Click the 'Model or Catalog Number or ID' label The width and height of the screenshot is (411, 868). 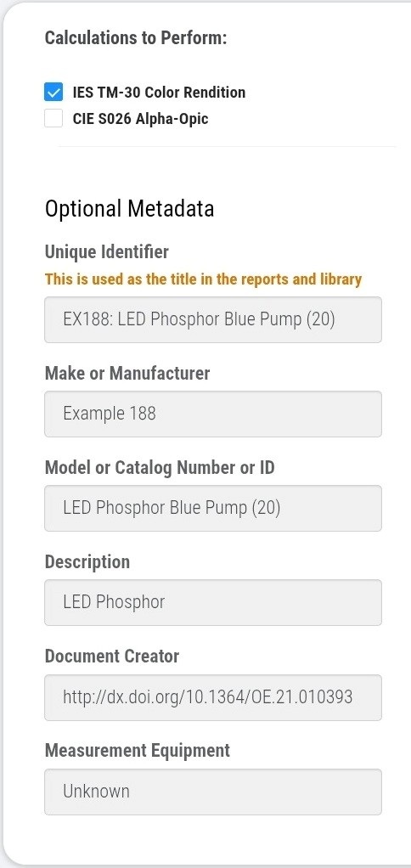[160, 468]
